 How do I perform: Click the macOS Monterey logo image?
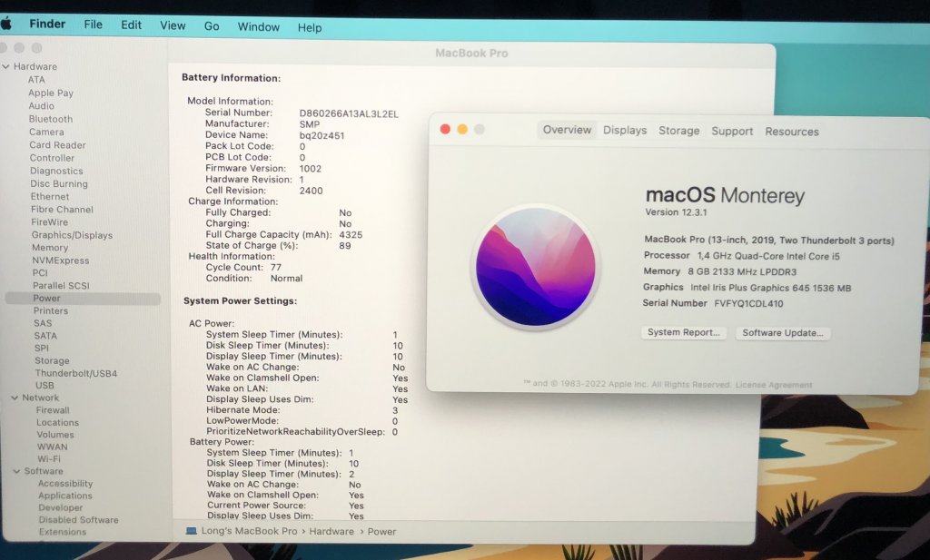tap(536, 266)
